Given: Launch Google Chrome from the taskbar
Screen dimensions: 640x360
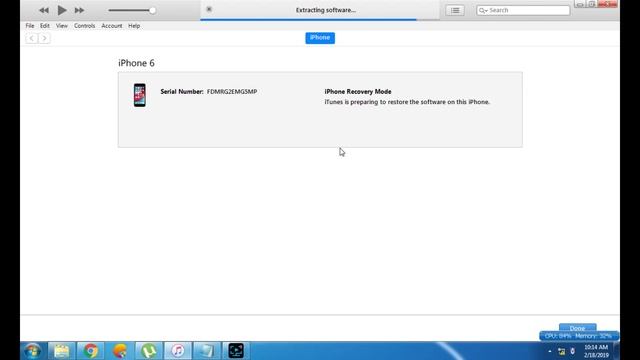Looking at the screenshot, I should click(x=91, y=351).
